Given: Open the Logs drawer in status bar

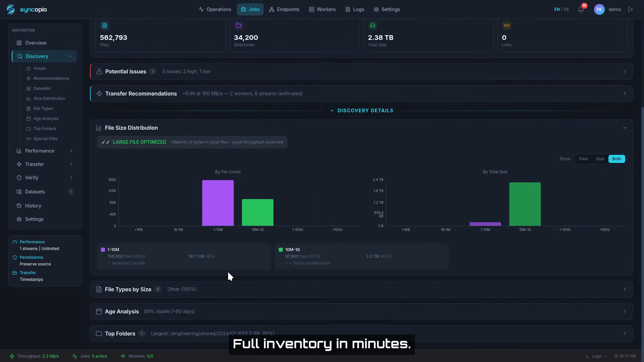Looking at the screenshot, I should [x=596, y=356].
